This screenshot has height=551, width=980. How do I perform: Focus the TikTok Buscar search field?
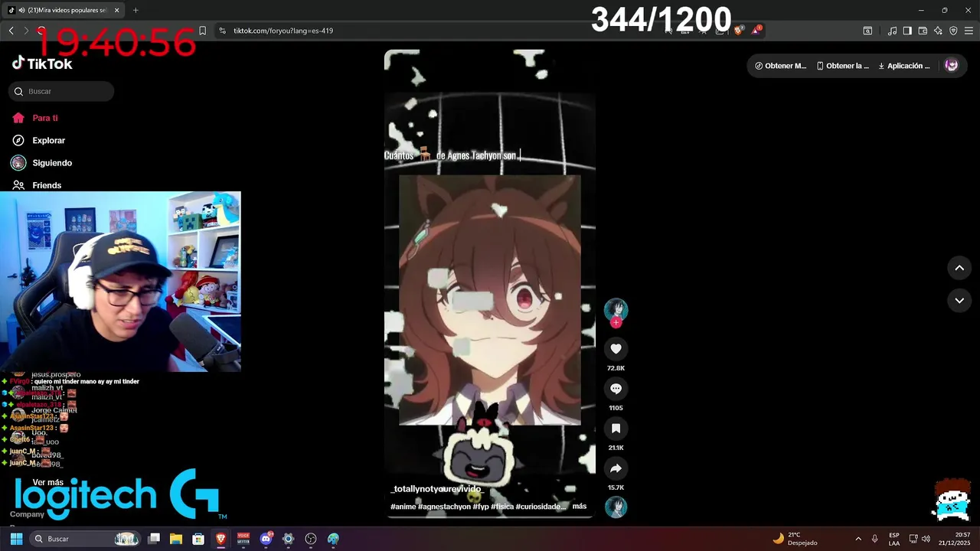61,91
